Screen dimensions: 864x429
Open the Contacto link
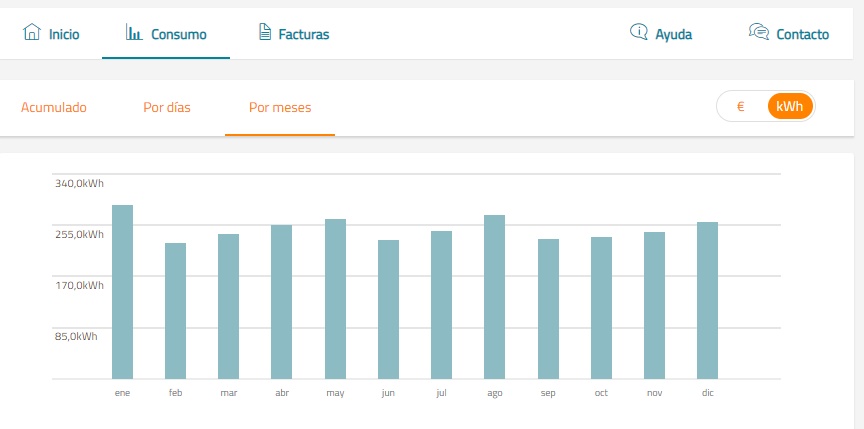coord(802,35)
